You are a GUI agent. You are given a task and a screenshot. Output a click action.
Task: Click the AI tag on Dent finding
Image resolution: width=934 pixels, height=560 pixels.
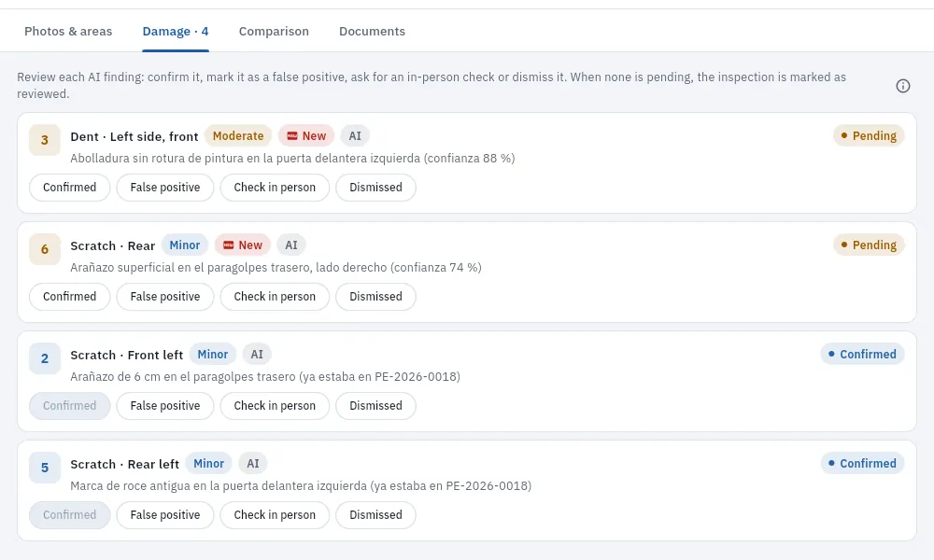coord(355,135)
